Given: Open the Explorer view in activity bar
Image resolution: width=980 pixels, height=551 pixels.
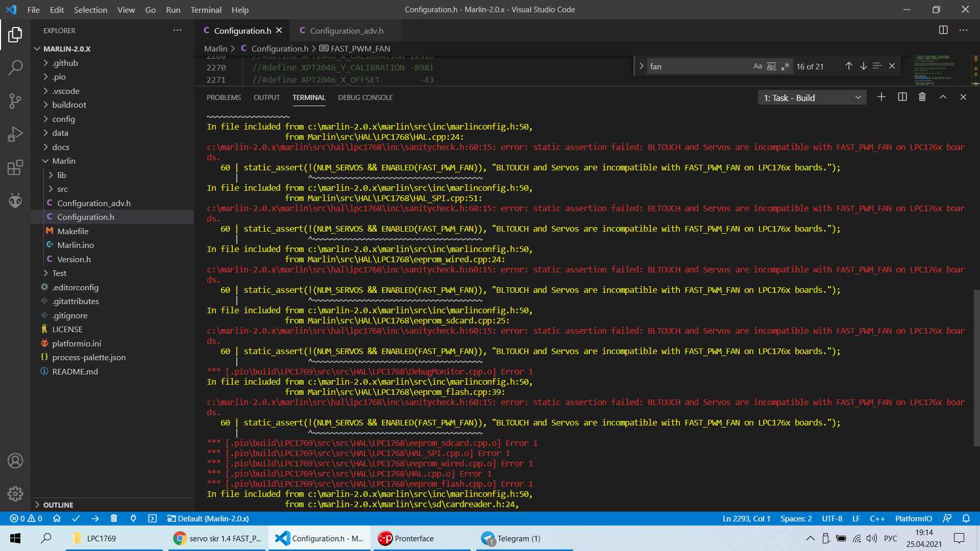Looking at the screenshot, I should 15,35.
